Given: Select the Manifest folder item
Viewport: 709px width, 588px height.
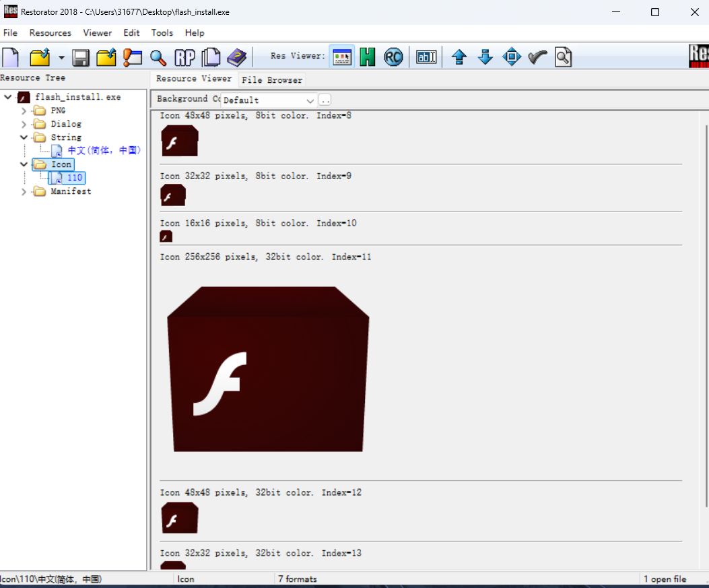Looking at the screenshot, I should pyautogui.click(x=71, y=191).
